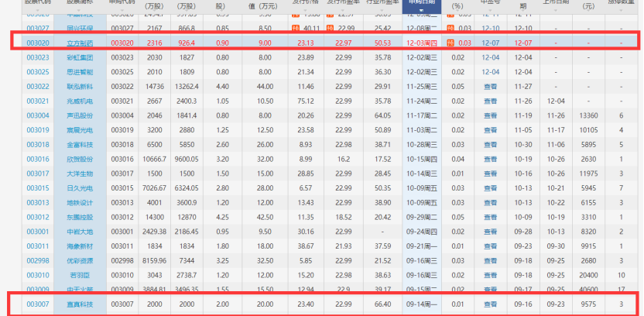Open the blue stock code link 003023
This screenshot has width=644, height=316.
click(38, 57)
